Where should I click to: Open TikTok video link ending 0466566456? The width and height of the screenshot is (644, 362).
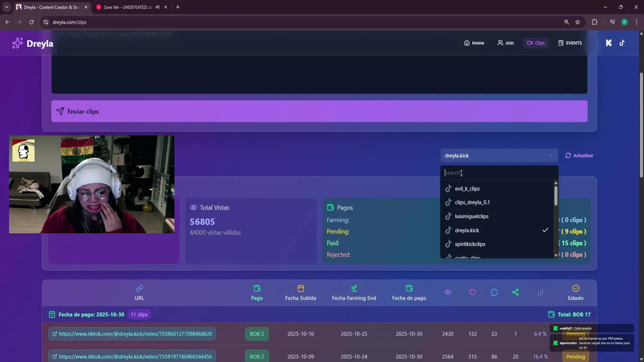click(x=132, y=356)
